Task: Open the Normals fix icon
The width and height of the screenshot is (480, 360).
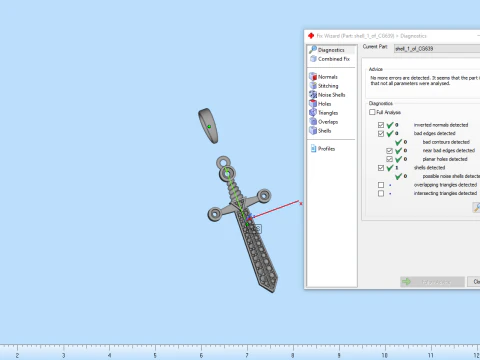Action: (x=313, y=77)
